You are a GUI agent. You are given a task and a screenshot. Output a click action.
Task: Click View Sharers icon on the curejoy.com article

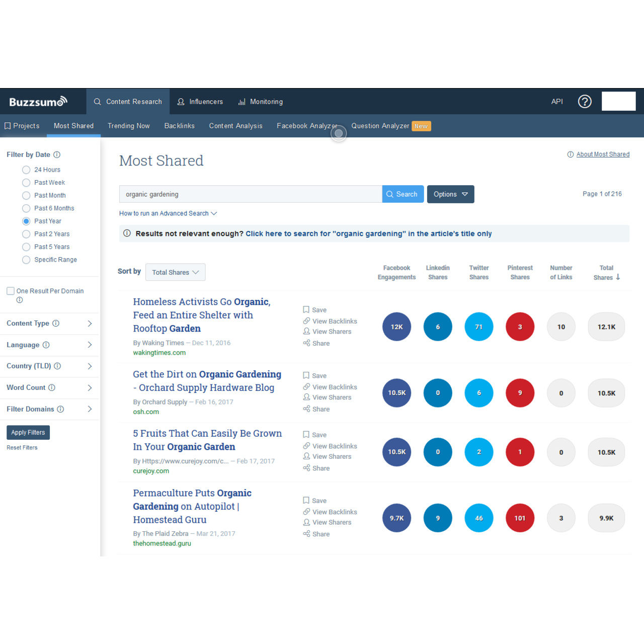click(x=306, y=456)
